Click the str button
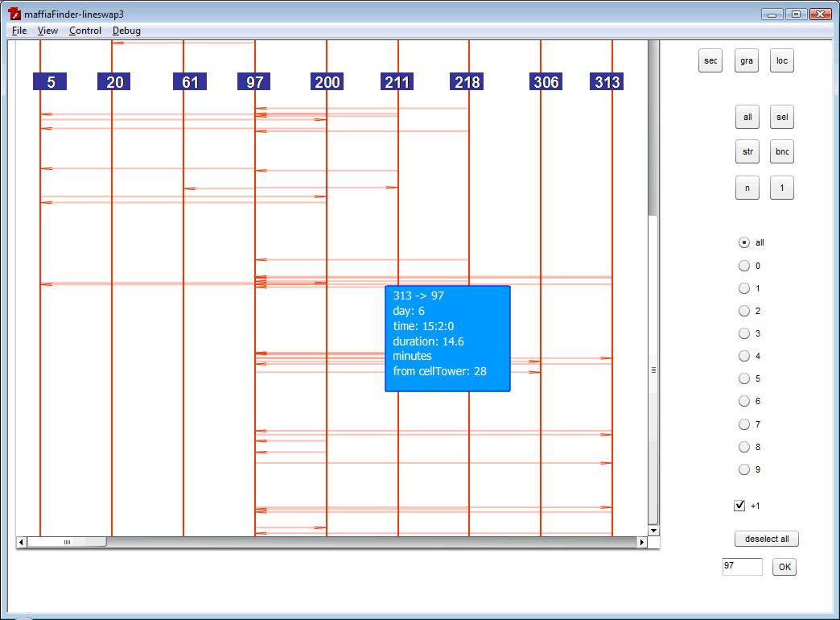The image size is (840, 620). [747, 152]
